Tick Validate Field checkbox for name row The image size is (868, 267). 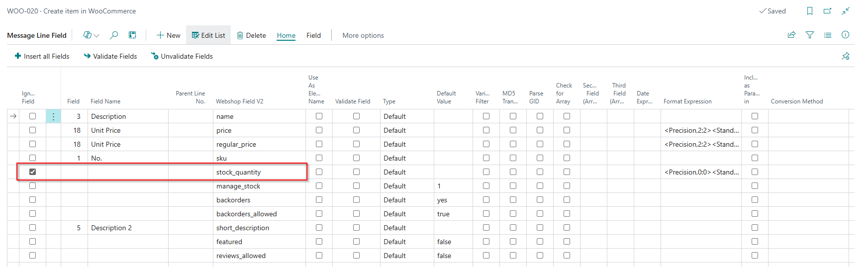pos(356,116)
